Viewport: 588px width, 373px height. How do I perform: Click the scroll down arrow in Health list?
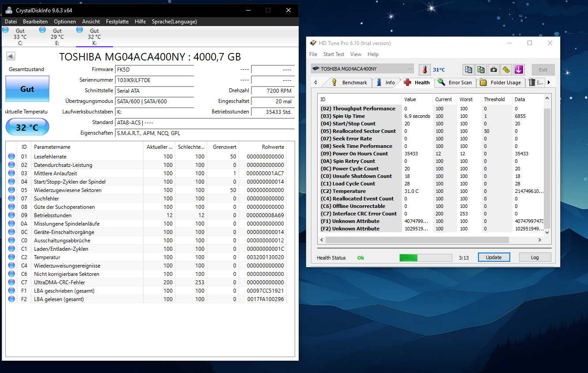(x=547, y=232)
